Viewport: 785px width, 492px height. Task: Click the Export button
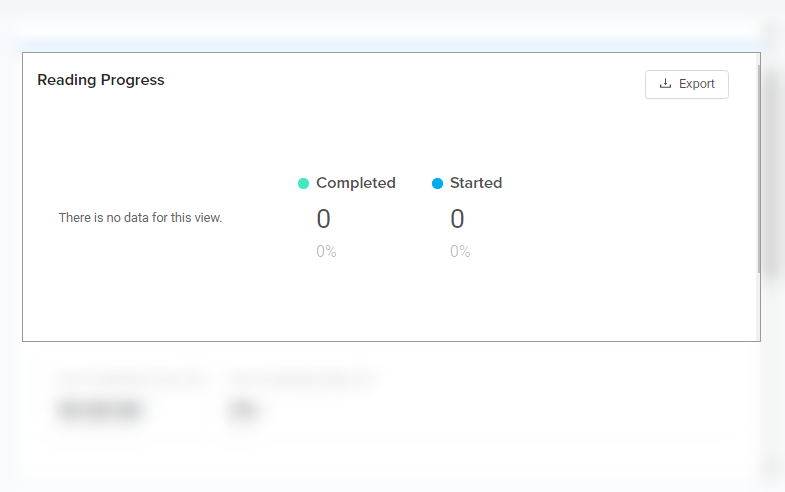click(687, 84)
